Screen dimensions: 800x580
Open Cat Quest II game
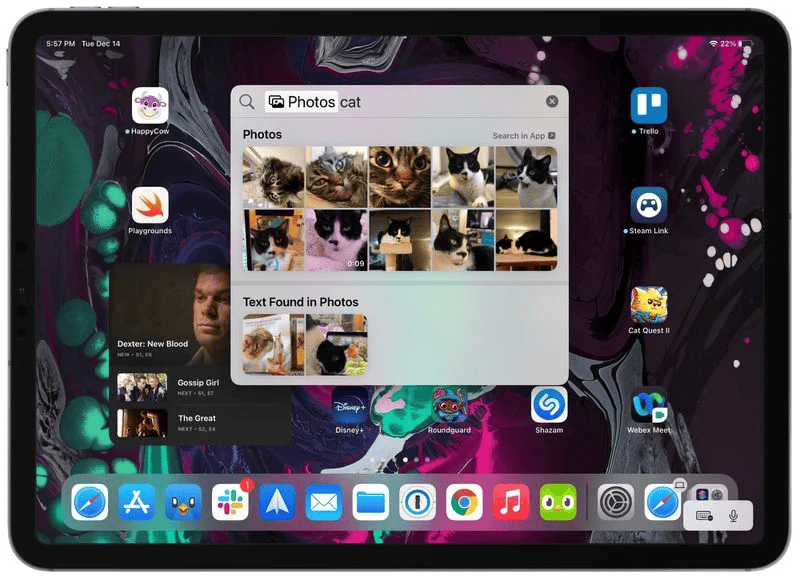[648, 305]
